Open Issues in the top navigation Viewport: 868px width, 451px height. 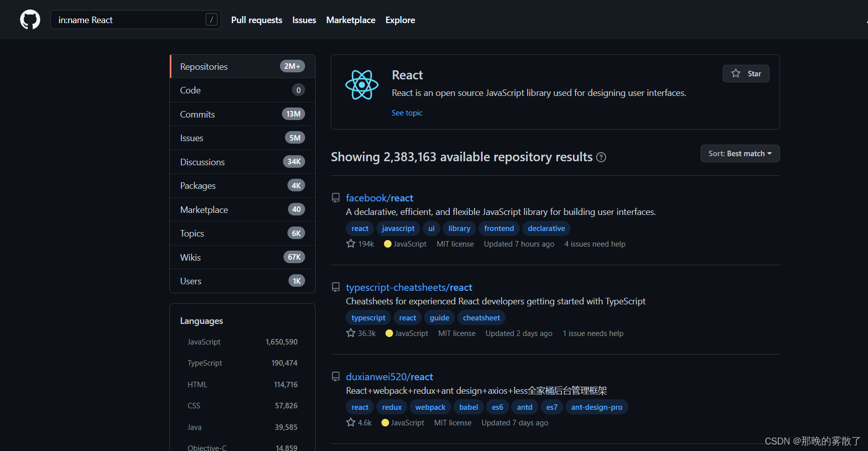(304, 20)
